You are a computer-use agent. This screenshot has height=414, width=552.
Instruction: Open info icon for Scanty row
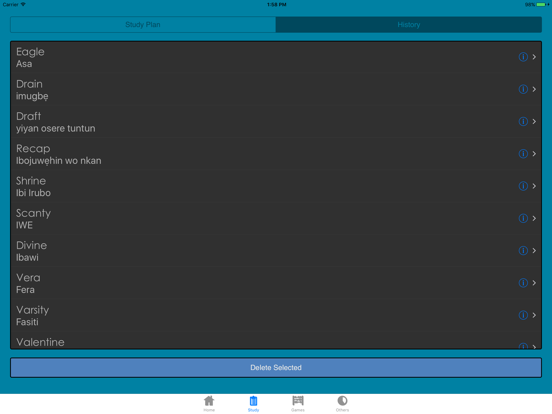click(523, 218)
